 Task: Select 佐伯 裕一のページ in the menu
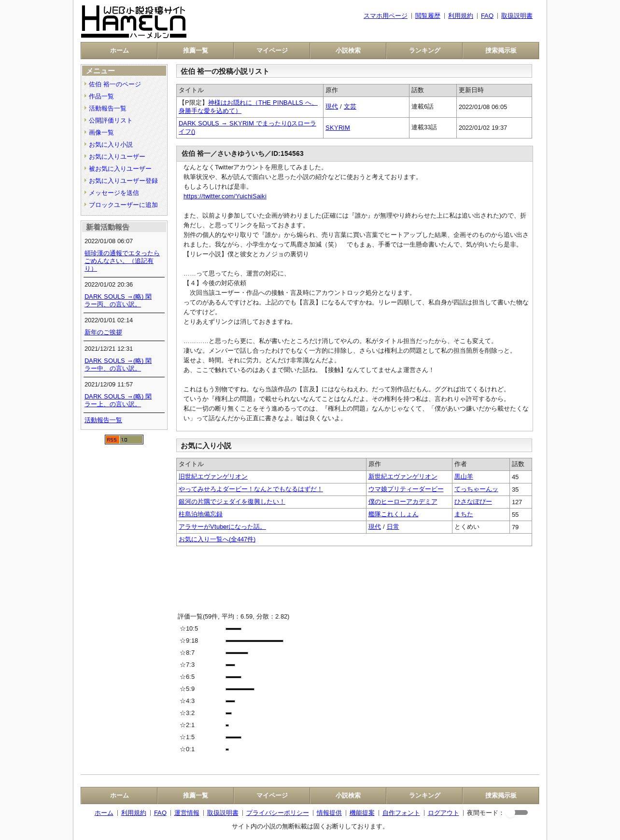(x=115, y=84)
